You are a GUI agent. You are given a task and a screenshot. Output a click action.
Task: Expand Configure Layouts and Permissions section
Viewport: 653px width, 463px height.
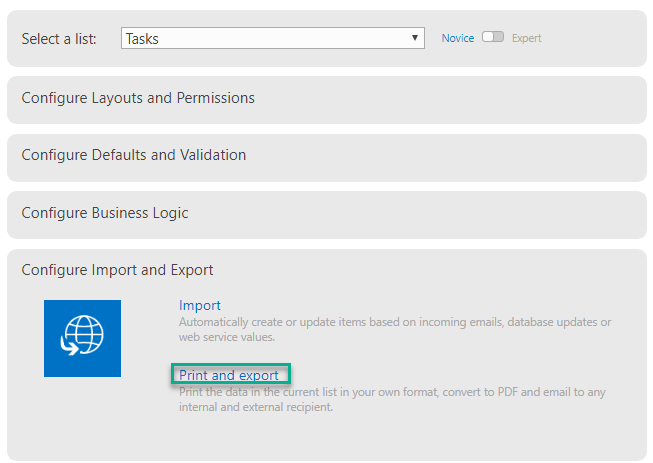pyautogui.click(x=327, y=100)
